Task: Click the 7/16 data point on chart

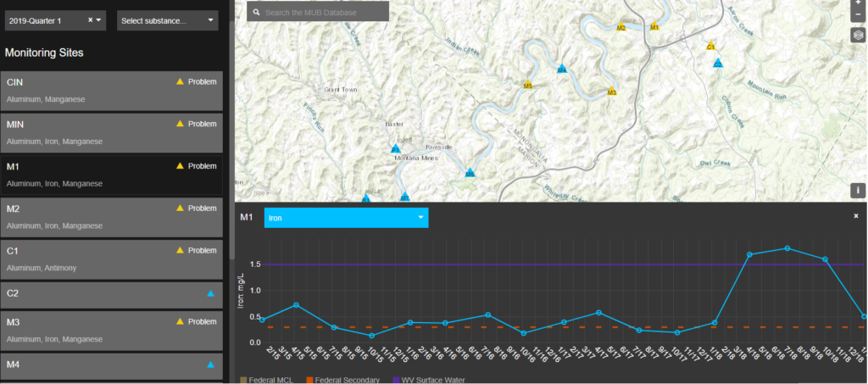Action: (x=487, y=314)
